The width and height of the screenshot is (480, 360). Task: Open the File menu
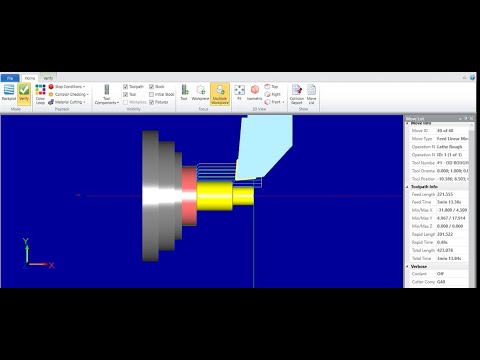pyautogui.click(x=10, y=78)
